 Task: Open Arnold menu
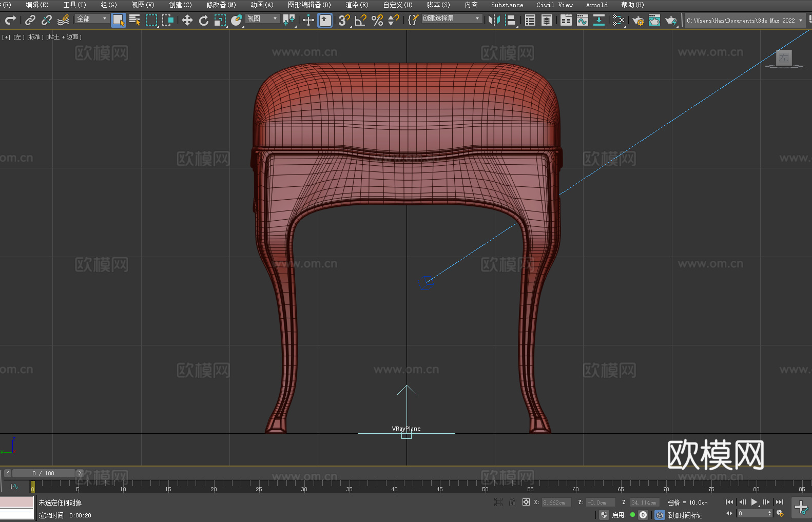pyautogui.click(x=596, y=5)
